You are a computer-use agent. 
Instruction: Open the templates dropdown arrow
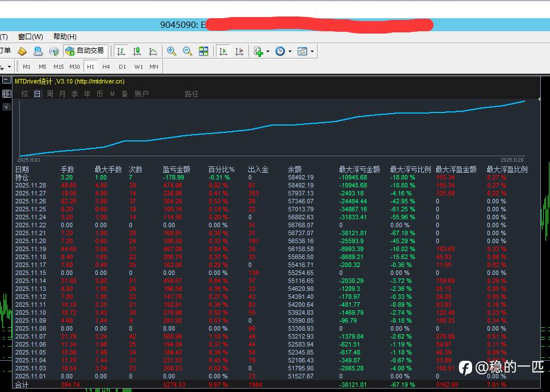point(312,51)
